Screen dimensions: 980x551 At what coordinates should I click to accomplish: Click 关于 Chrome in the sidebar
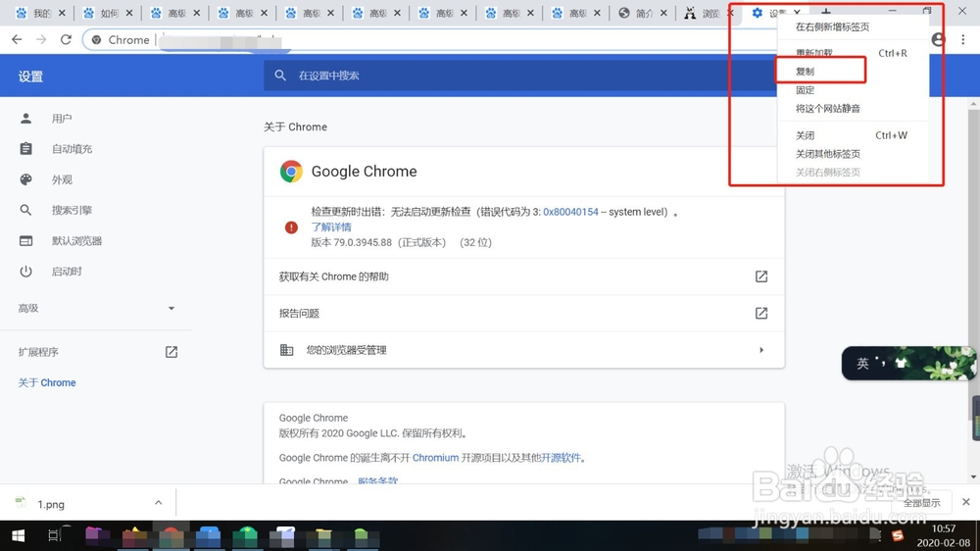47,382
